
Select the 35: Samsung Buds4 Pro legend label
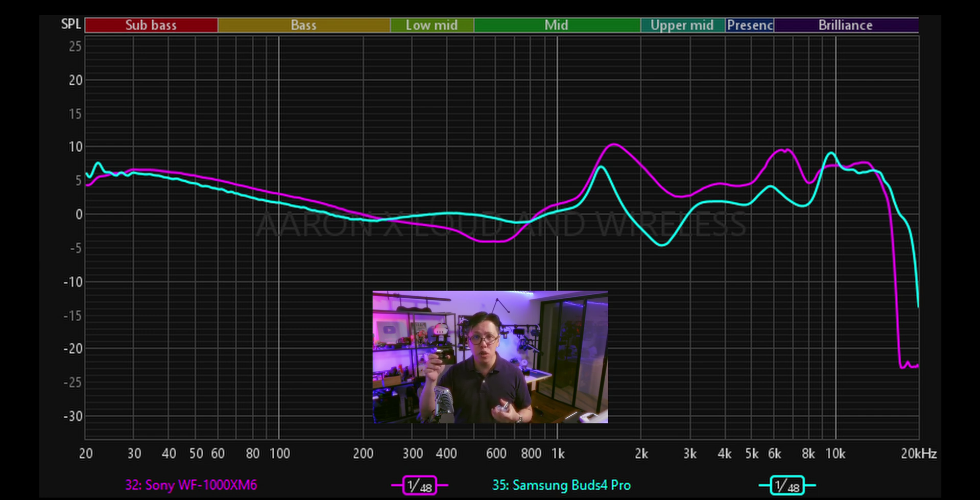[561, 485]
